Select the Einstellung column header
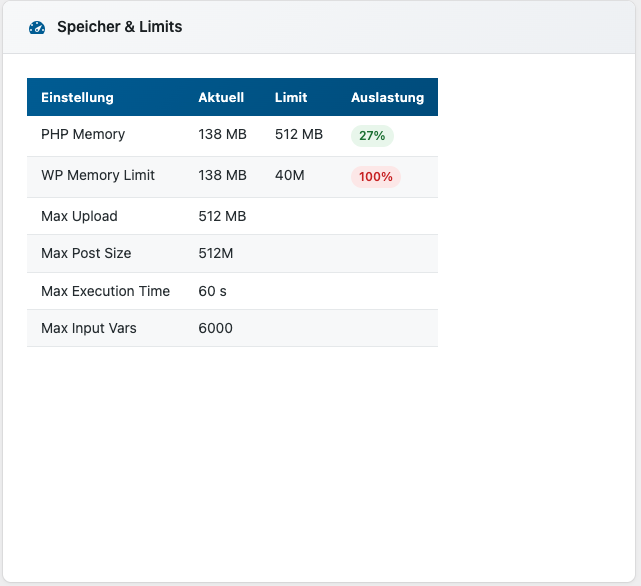Screen dimensions: 641x586 77,98
